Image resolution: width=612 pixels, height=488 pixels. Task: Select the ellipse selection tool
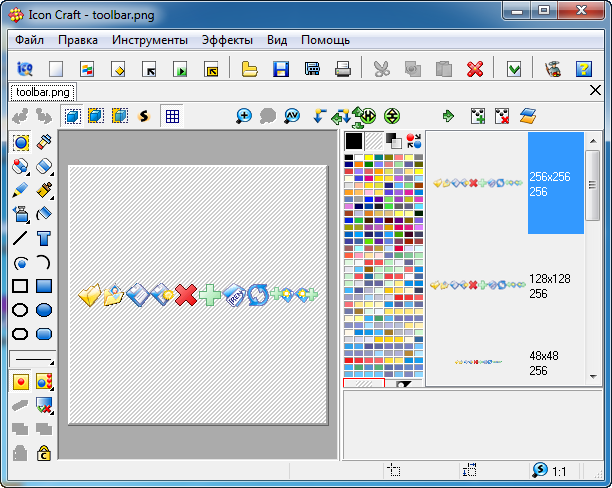coord(20,142)
